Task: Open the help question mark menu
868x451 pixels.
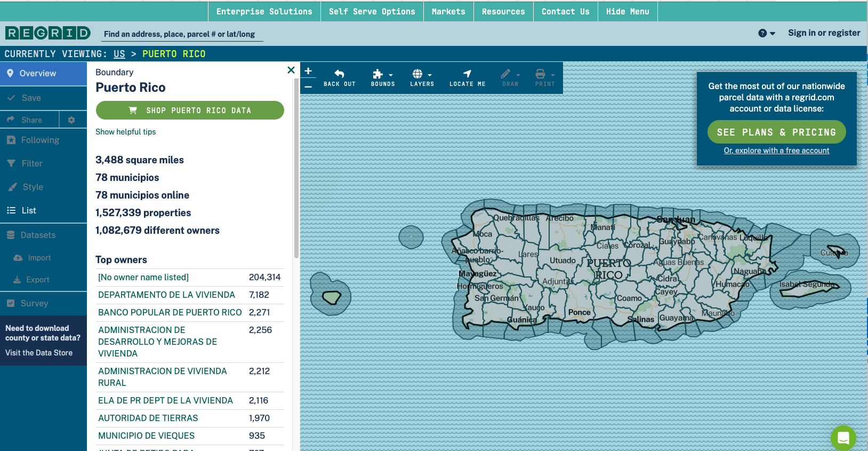Action: coord(766,33)
